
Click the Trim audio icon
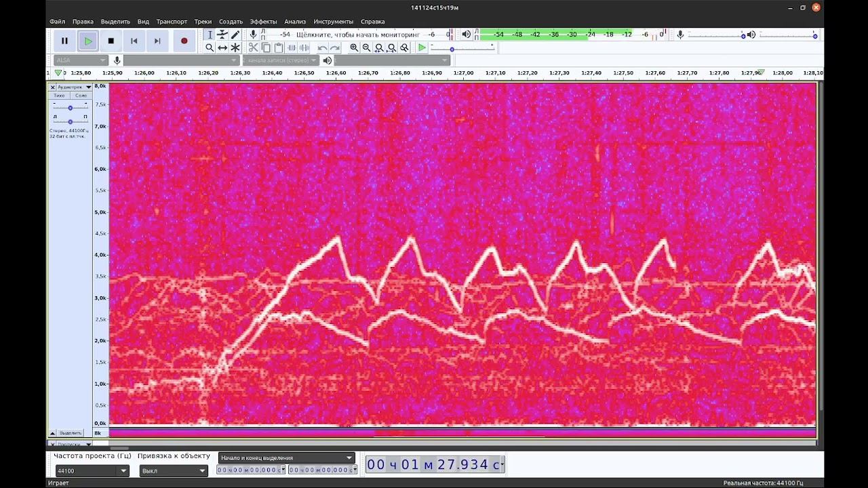coord(292,47)
